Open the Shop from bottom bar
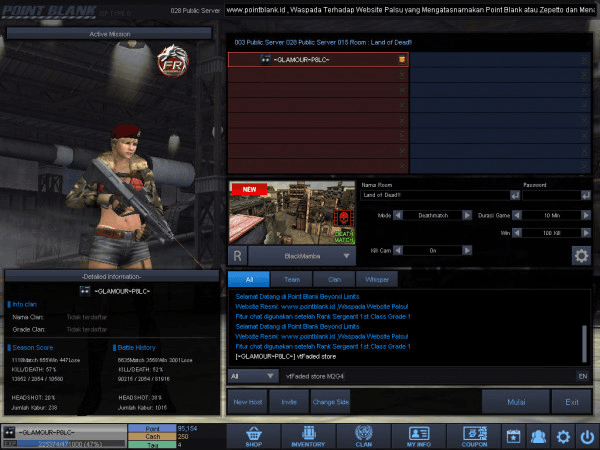This screenshot has width=600, height=450. 254,437
